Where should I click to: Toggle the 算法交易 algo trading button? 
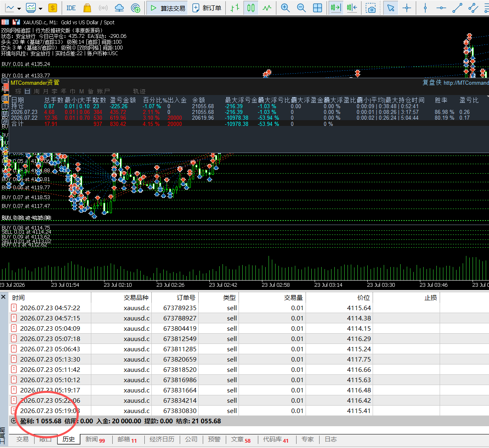point(167,8)
